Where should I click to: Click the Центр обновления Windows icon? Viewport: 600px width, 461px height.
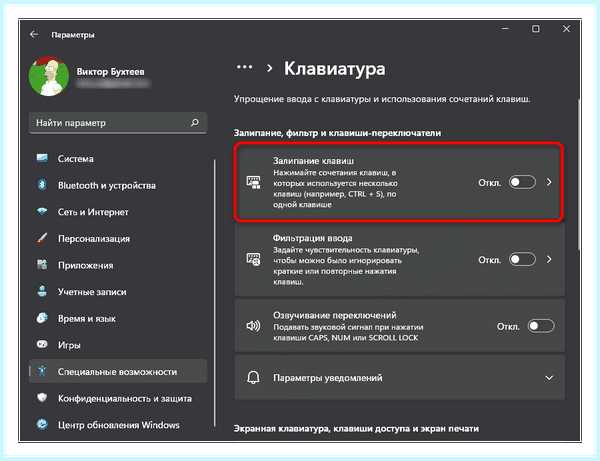pos(42,424)
